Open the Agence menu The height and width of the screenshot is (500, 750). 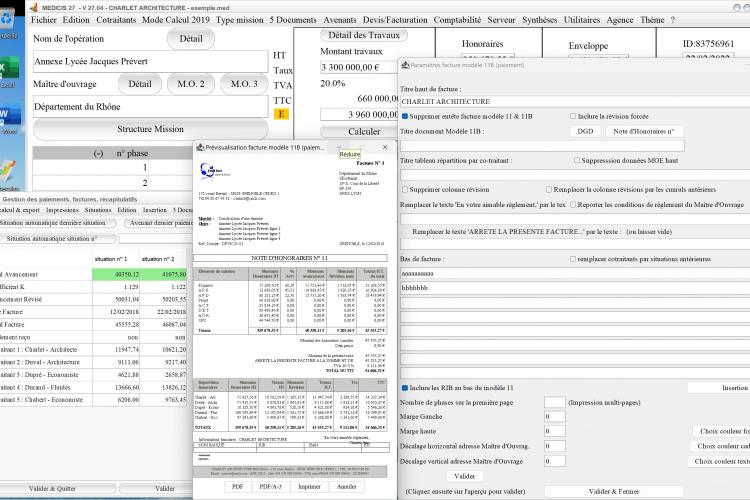point(620,20)
